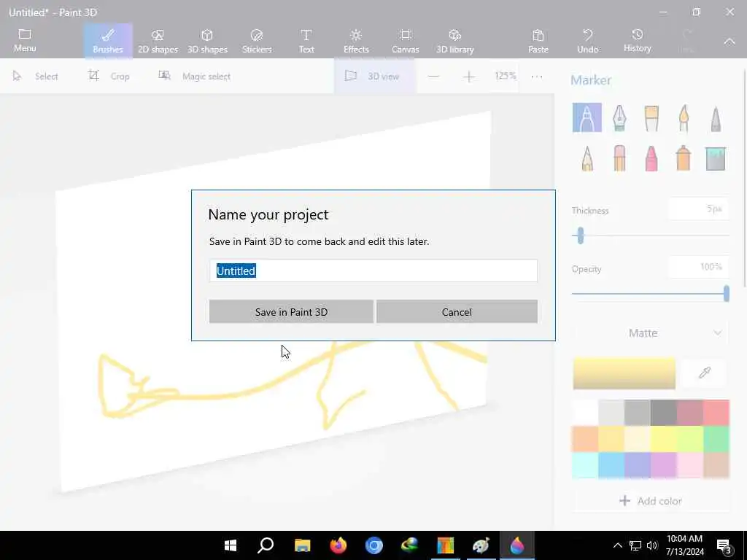Expand the Matte material dropdown
This screenshot has height=560, width=747.
point(650,332)
